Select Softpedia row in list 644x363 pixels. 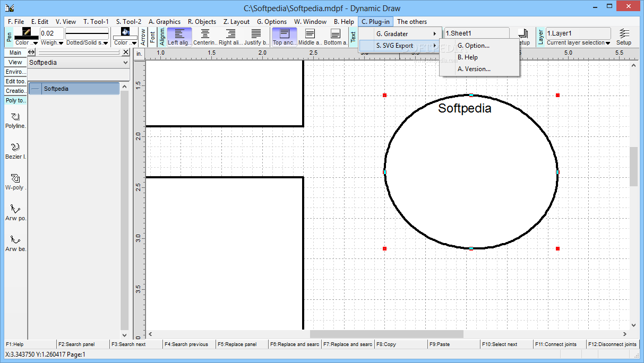click(74, 89)
